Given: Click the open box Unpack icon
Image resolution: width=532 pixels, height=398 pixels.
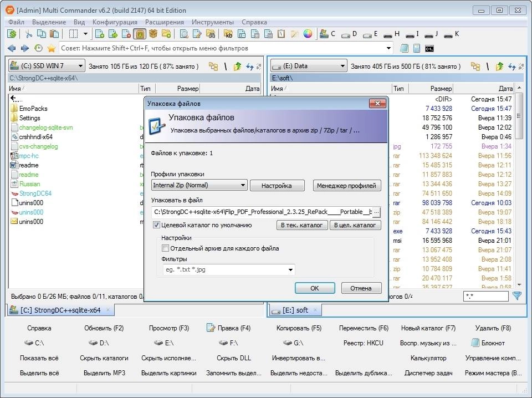Looking at the screenshot, I should tap(153, 34).
